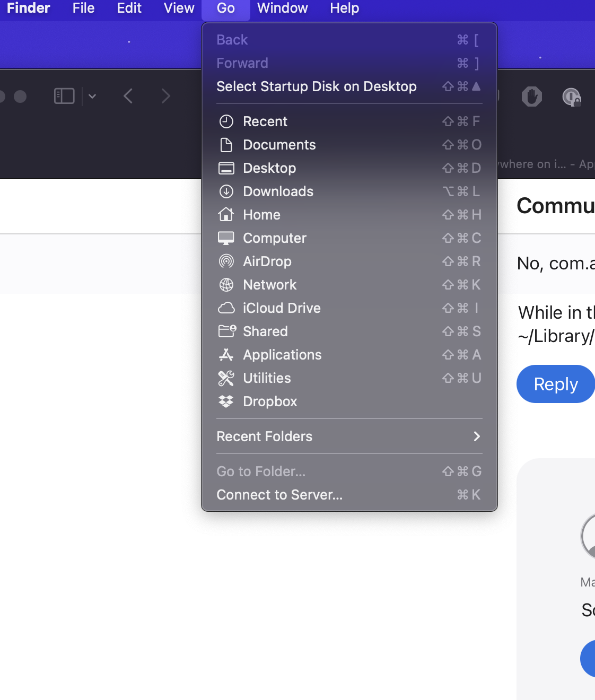Open iCloud Drive entry
Screen dimensions: 595x700
coord(349,308)
